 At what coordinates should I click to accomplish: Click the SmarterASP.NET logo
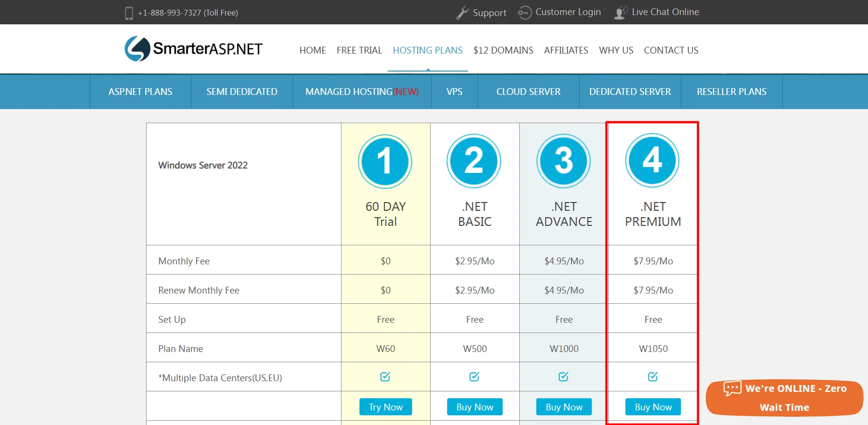pos(193,49)
